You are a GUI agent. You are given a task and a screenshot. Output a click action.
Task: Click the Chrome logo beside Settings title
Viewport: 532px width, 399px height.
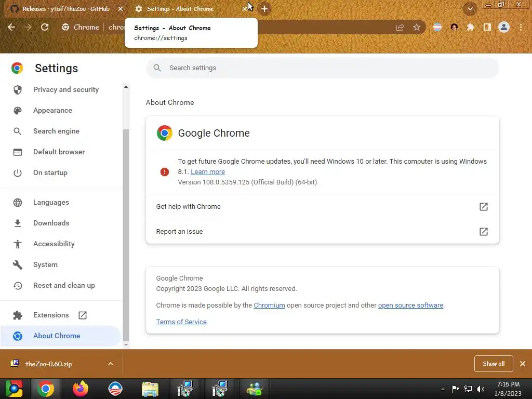[17, 68]
